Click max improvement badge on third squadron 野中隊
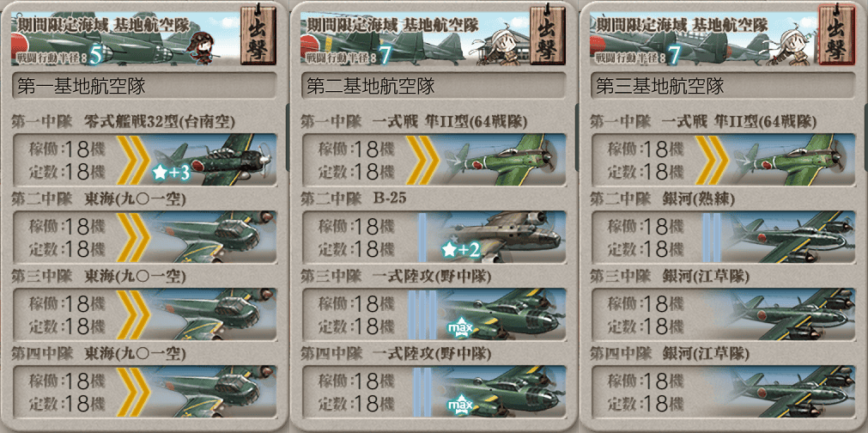This screenshot has height=433, width=868. point(462,330)
